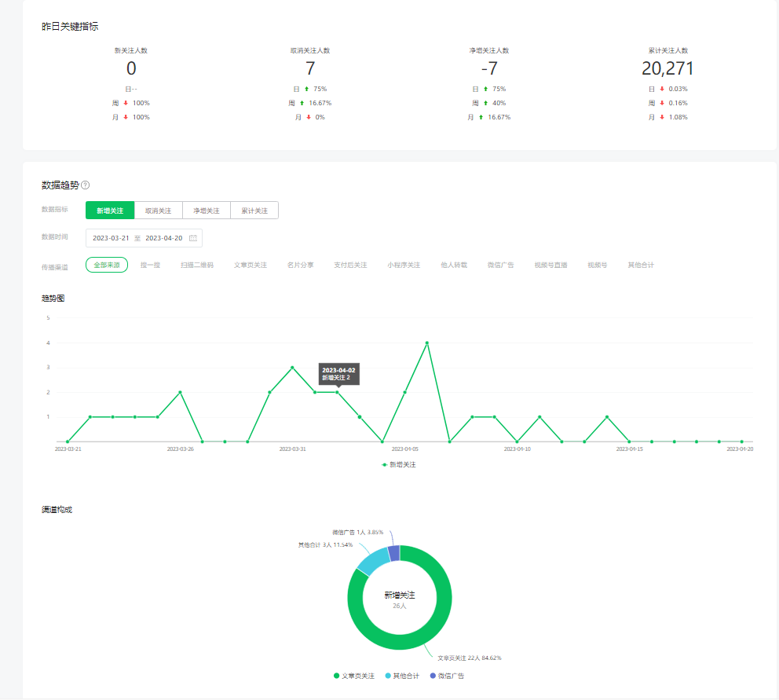Image resolution: width=779 pixels, height=700 pixels.
Task: Click the help icon beside 数据趋势
Action: tap(86, 185)
